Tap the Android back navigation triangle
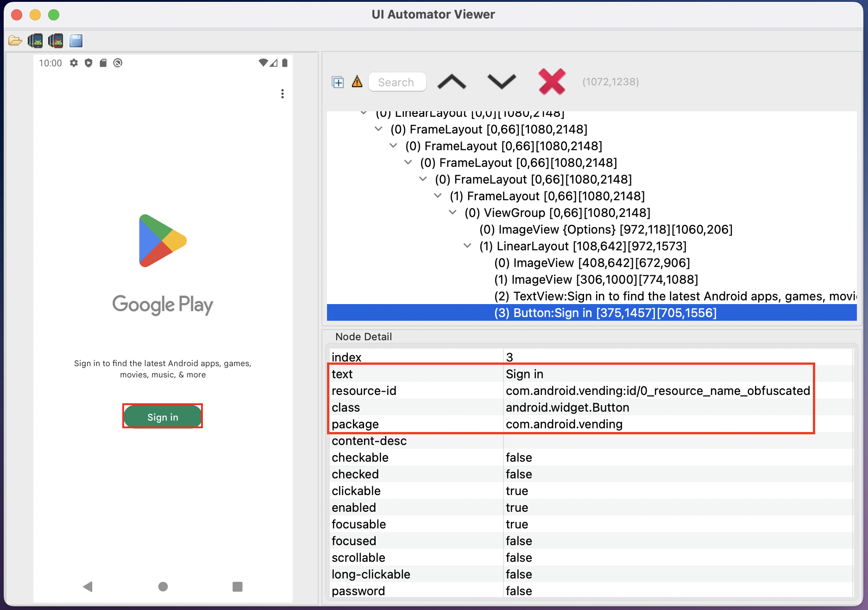The image size is (868, 610). [x=88, y=587]
